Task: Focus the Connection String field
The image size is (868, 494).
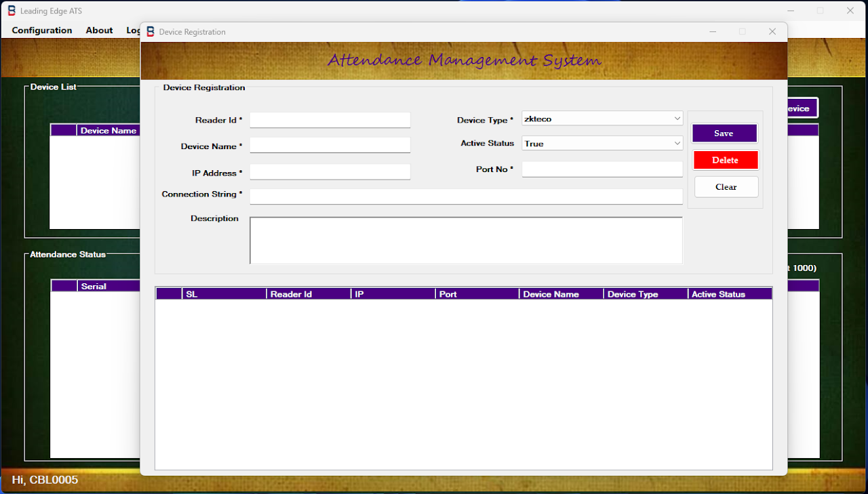Action: coord(466,197)
